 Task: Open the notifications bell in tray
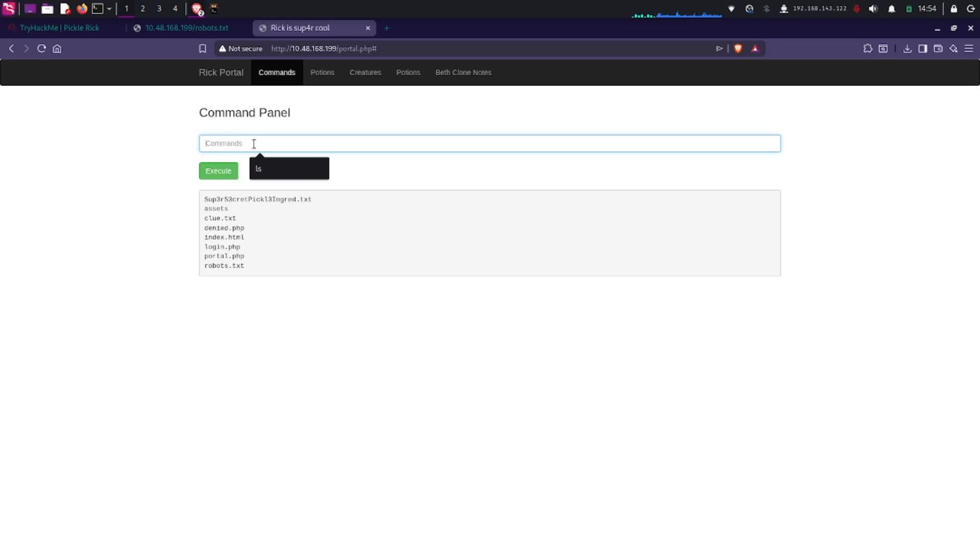pos(892,9)
